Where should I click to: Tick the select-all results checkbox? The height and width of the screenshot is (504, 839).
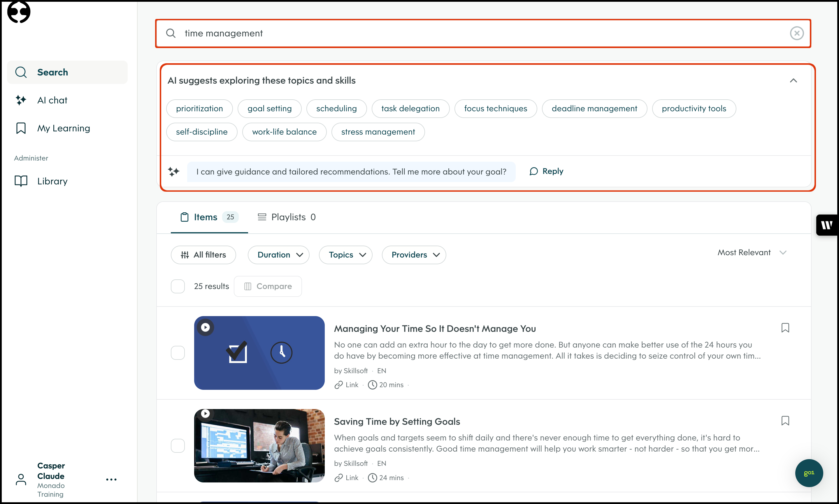click(x=178, y=286)
